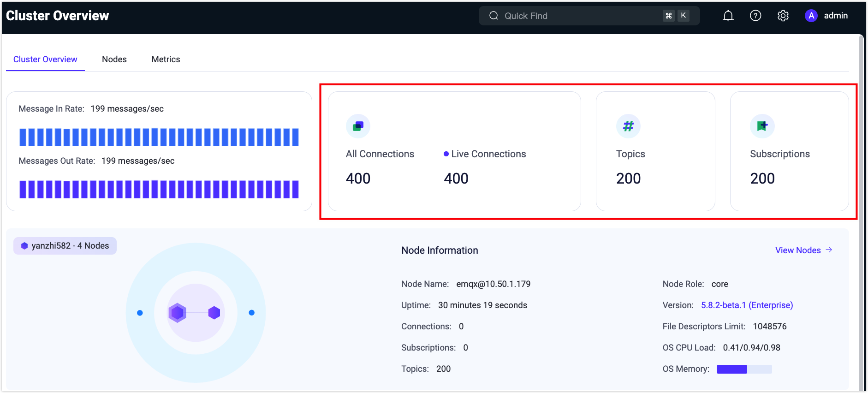This screenshot has height=393, width=868.
Task: Click the Cluster Overview page title
Action: click(58, 16)
